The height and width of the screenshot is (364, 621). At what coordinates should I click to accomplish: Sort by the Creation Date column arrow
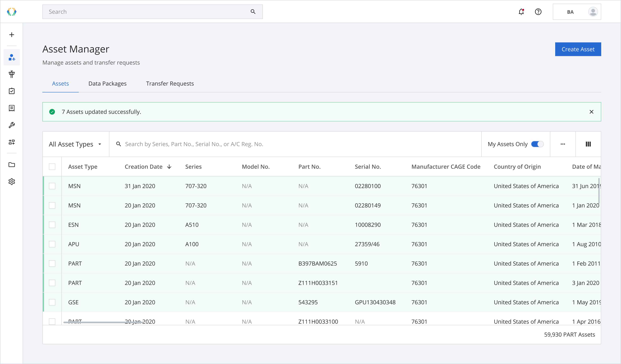[x=169, y=167]
